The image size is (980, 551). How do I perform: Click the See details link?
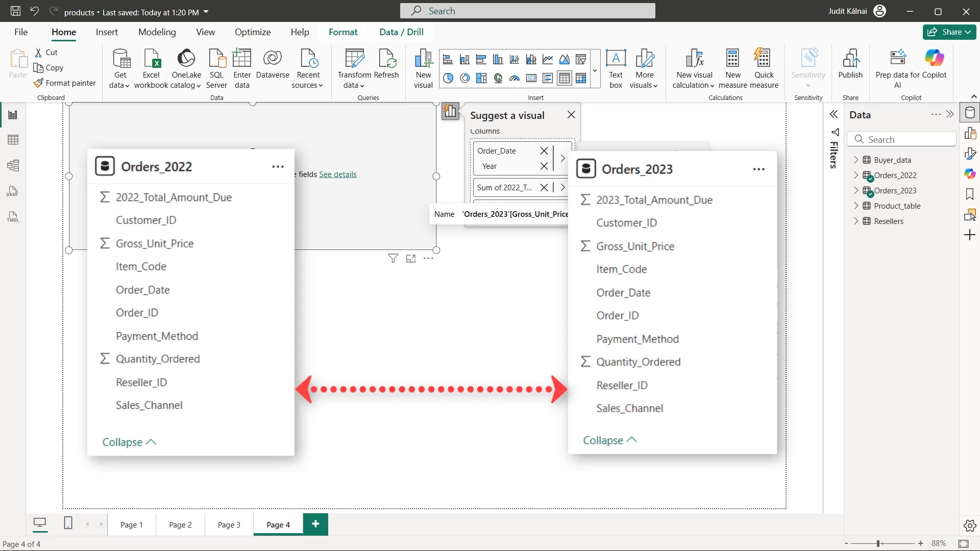[x=338, y=174]
